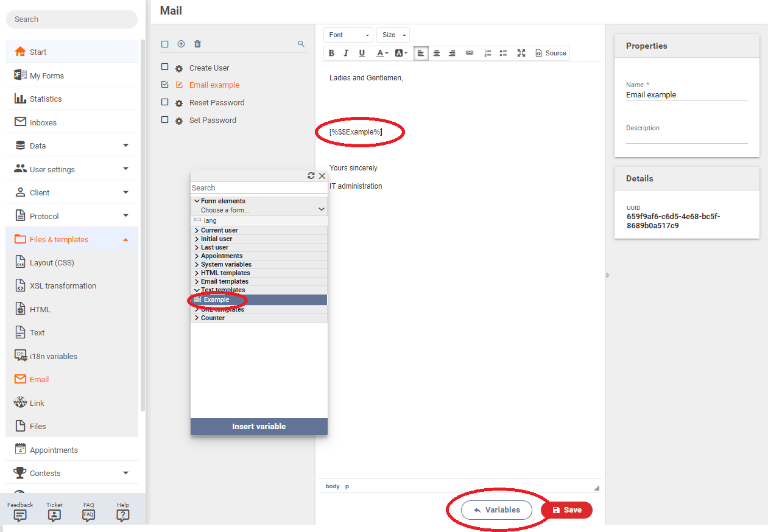Click the insert link icon

470,53
